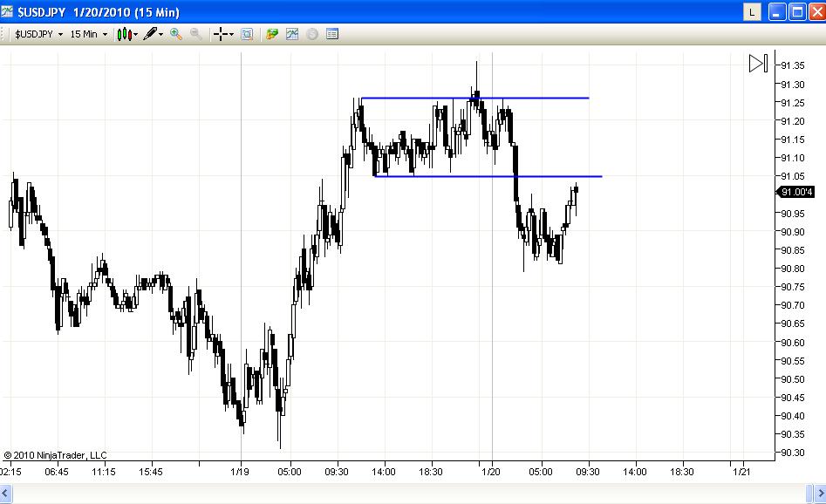Click the toolbar drag grip handle
The height and width of the screenshot is (504, 826).
tap(3, 34)
